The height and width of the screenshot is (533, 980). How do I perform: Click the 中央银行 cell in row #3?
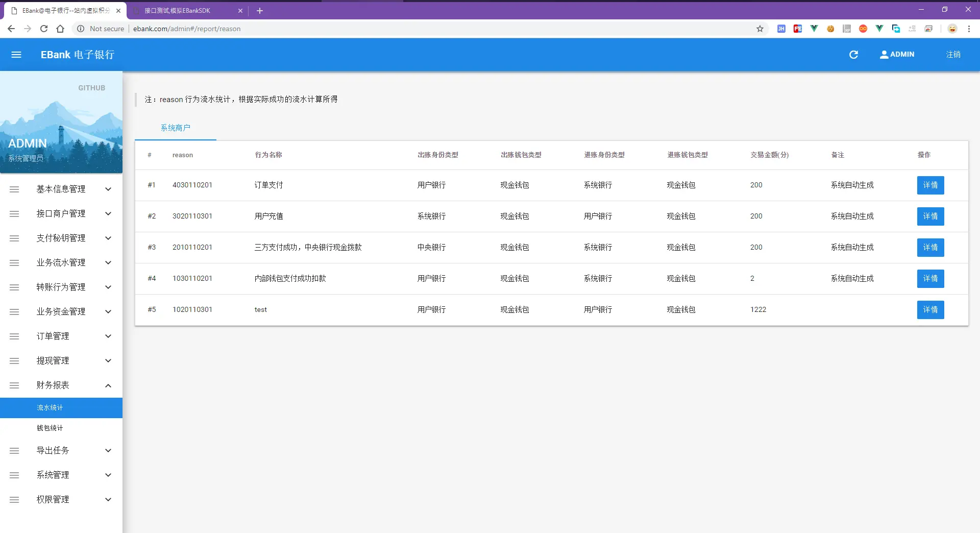pos(432,248)
